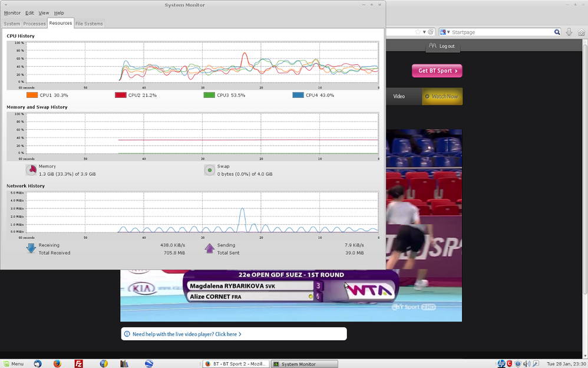Click the Watch Now button
Screen dimensions: 588x368
coord(442,97)
